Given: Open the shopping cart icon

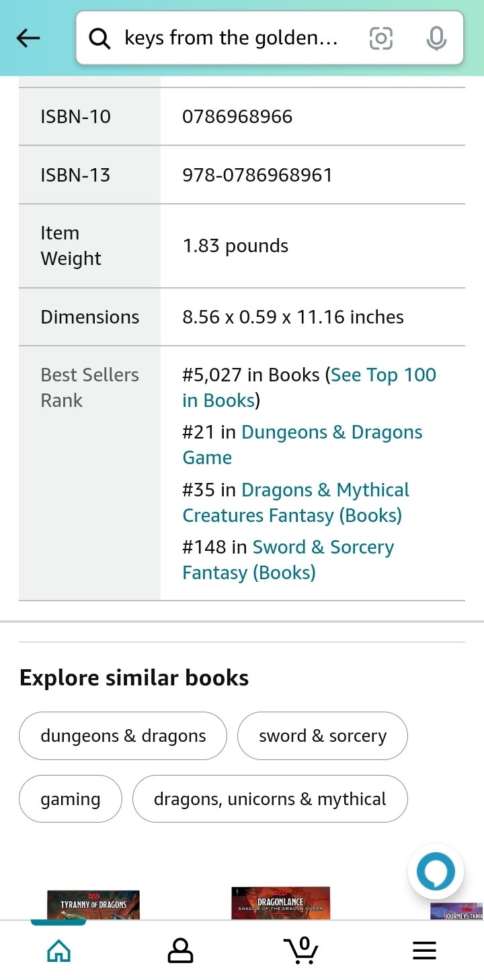Looking at the screenshot, I should [300, 950].
